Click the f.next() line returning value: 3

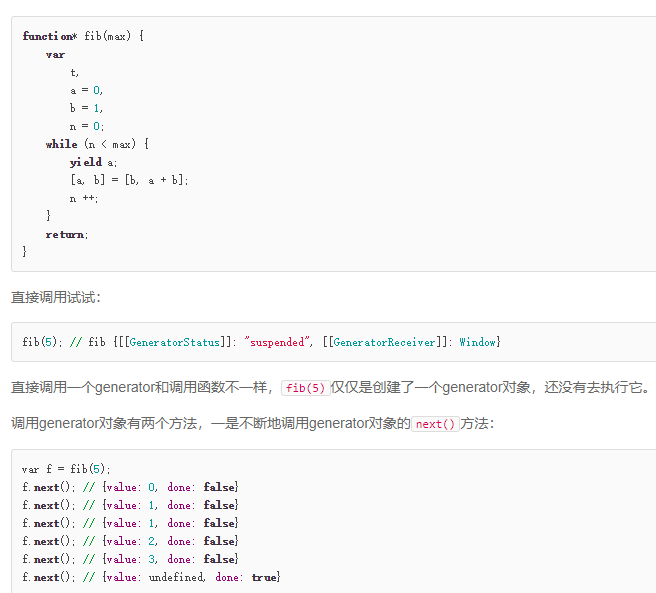coord(130,559)
